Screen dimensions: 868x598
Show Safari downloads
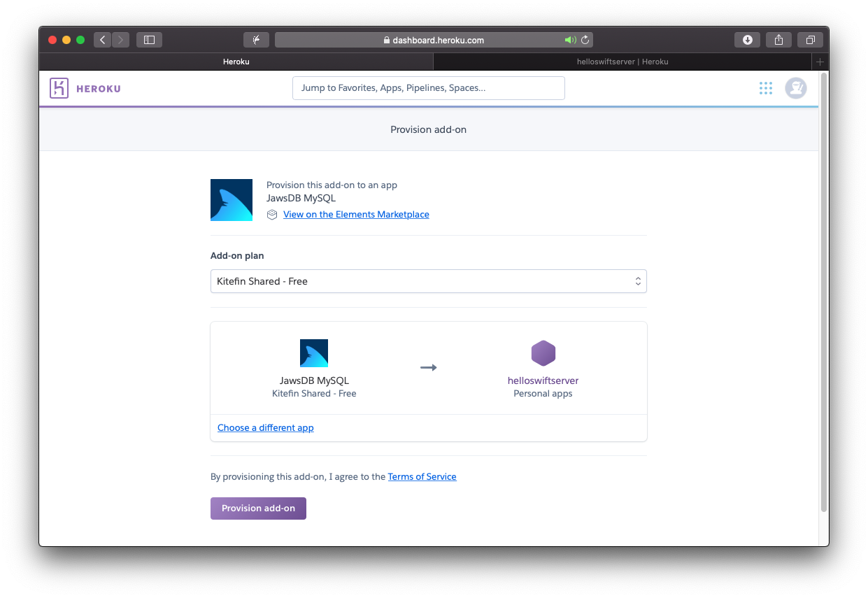coord(747,40)
